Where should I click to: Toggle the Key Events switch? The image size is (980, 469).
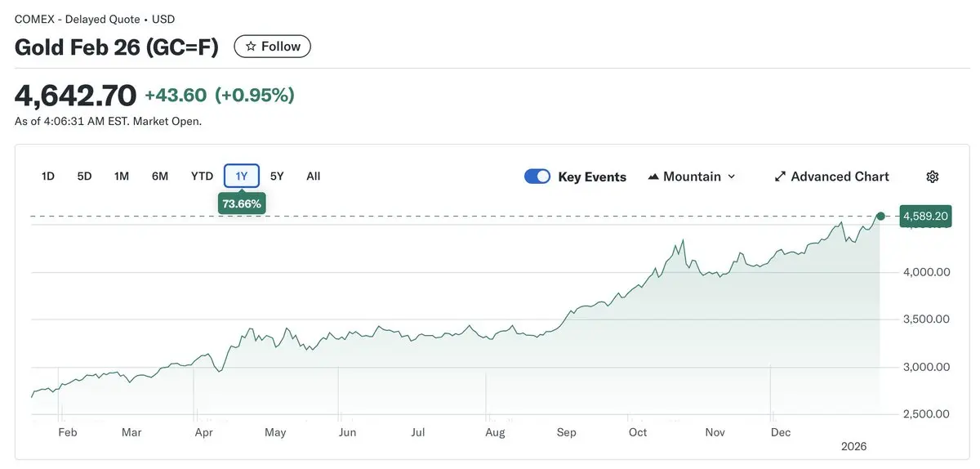point(537,176)
